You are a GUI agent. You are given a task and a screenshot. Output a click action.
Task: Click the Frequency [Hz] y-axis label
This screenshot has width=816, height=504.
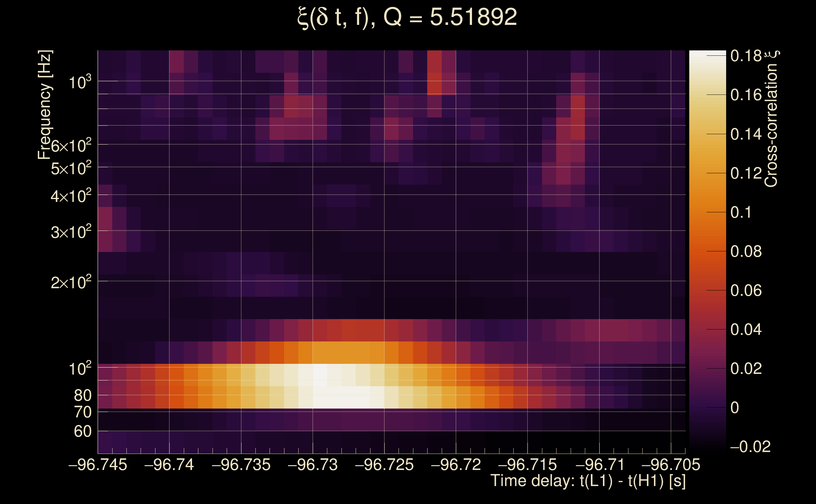click(x=45, y=105)
